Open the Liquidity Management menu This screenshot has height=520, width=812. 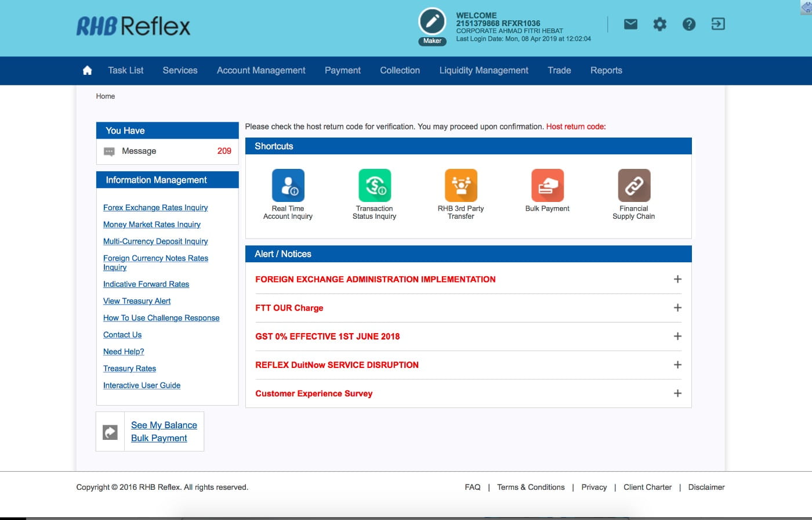[484, 70]
